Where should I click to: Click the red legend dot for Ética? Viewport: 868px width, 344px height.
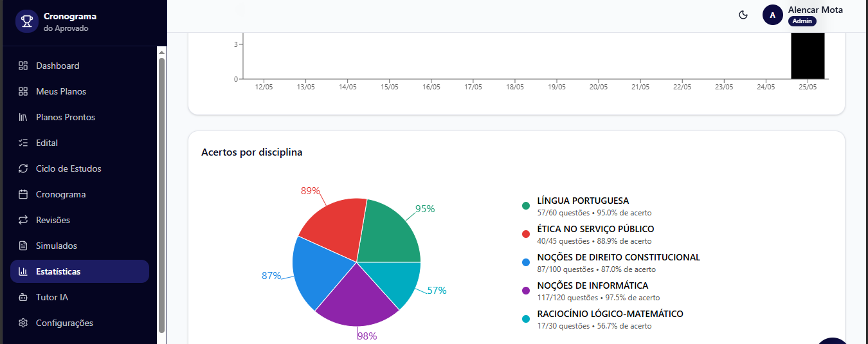(526, 234)
